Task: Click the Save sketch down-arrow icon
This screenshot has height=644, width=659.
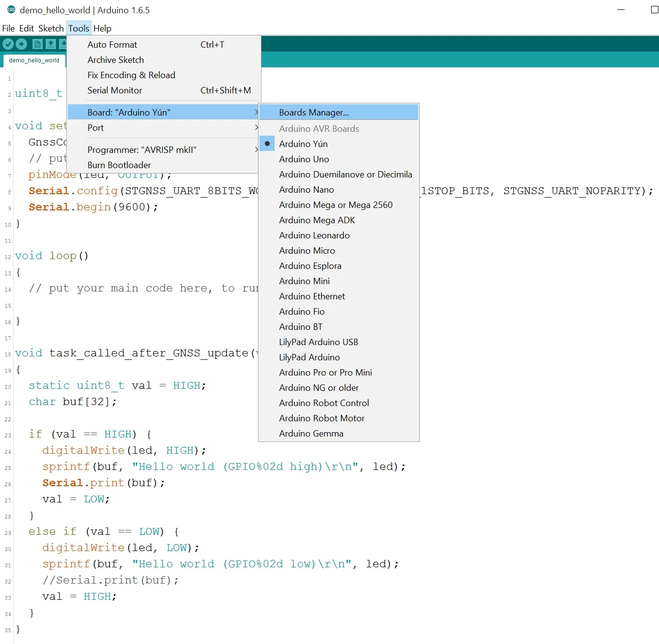Action: 62,44
